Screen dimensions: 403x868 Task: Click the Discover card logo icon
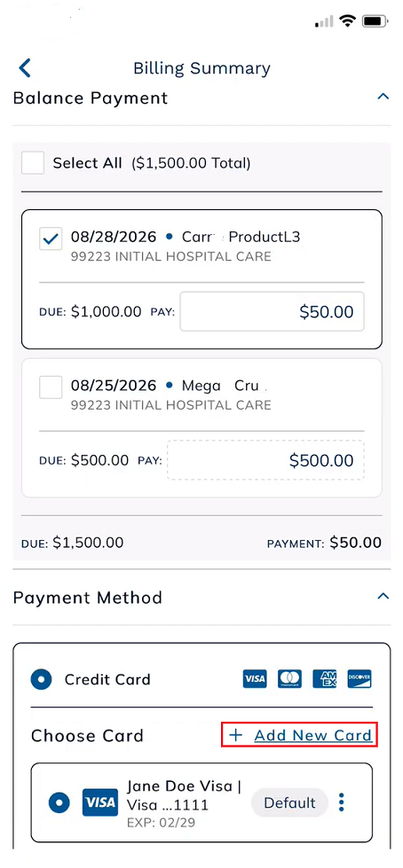pos(360,678)
